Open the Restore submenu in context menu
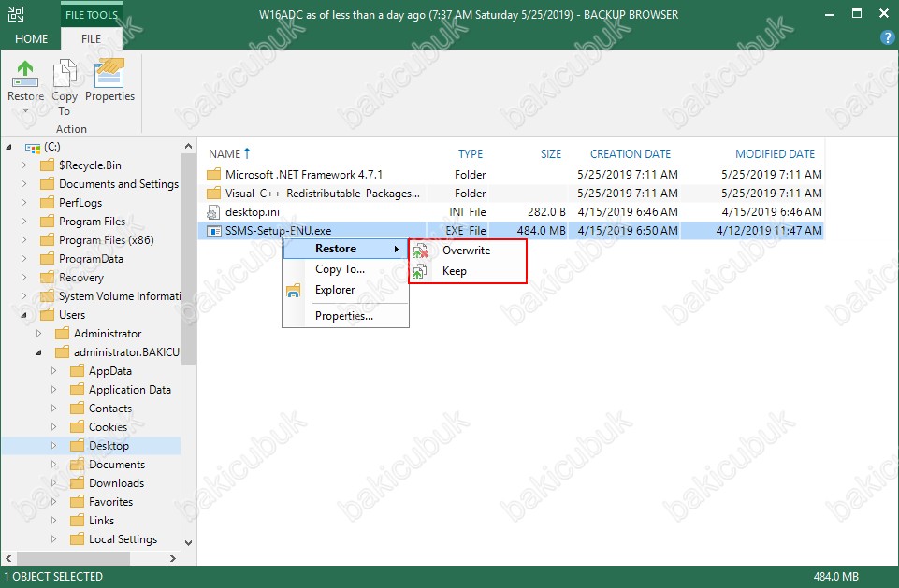The width and height of the screenshot is (899, 588). (x=345, y=249)
